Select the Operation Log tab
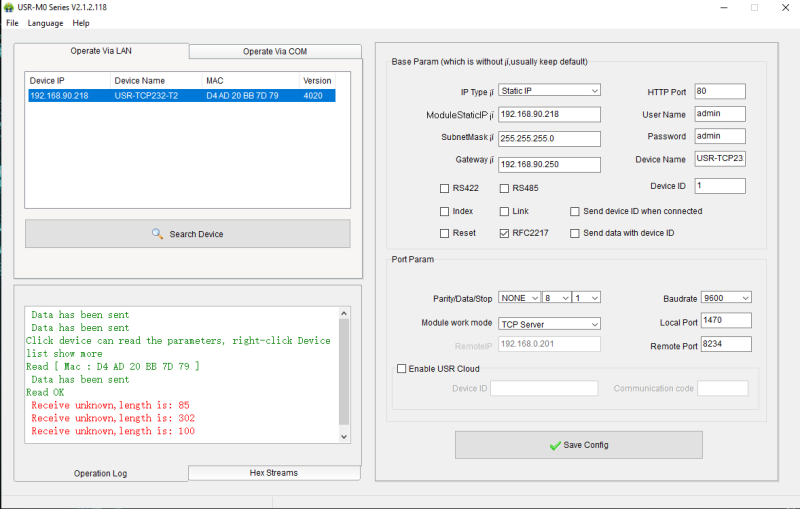 (101, 473)
